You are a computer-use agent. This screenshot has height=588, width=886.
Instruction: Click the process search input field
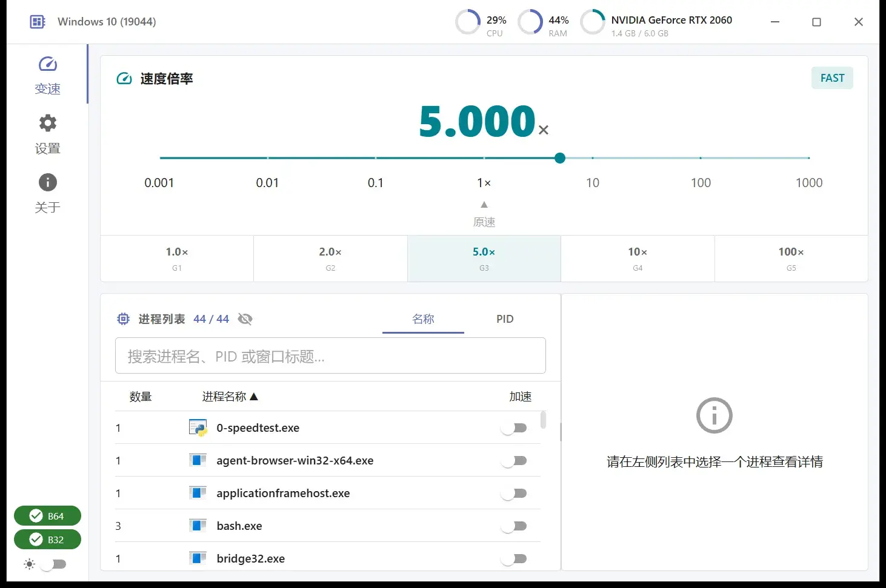pos(330,355)
